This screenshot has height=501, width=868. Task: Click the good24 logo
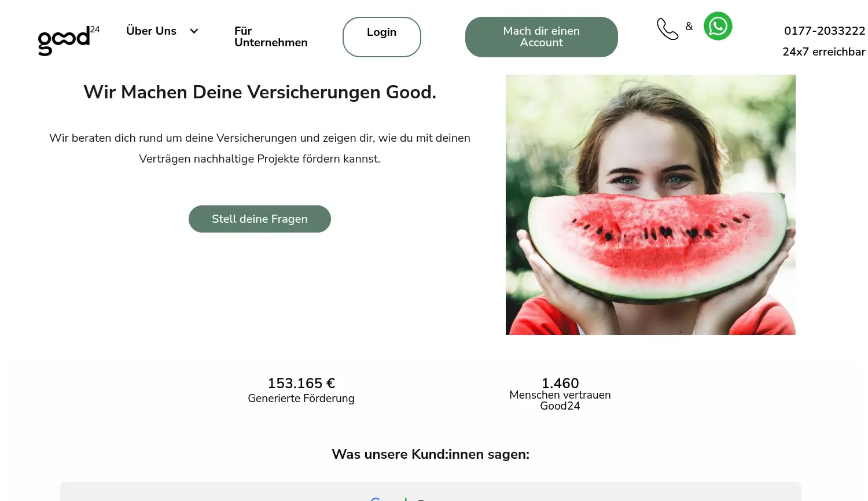click(64, 42)
